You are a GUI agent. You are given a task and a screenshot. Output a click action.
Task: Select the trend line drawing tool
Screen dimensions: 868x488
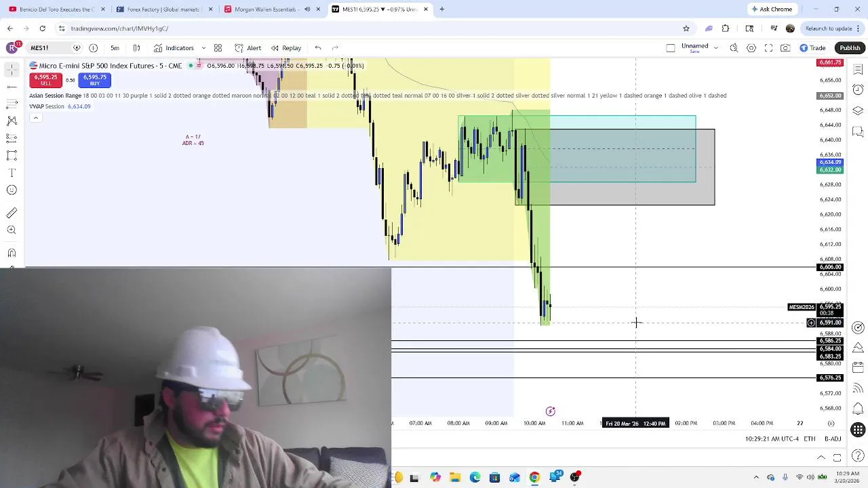pyautogui.click(x=12, y=87)
